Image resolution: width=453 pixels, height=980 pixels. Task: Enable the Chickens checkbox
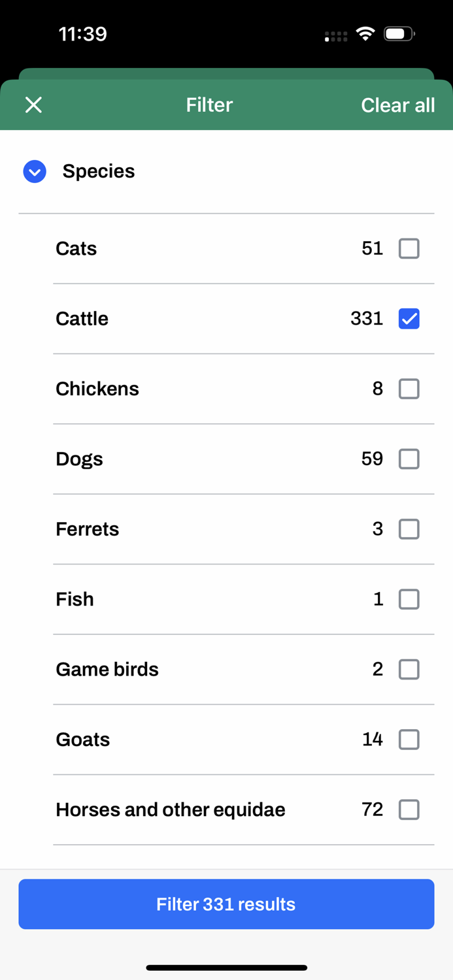click(x=409, y=389)
